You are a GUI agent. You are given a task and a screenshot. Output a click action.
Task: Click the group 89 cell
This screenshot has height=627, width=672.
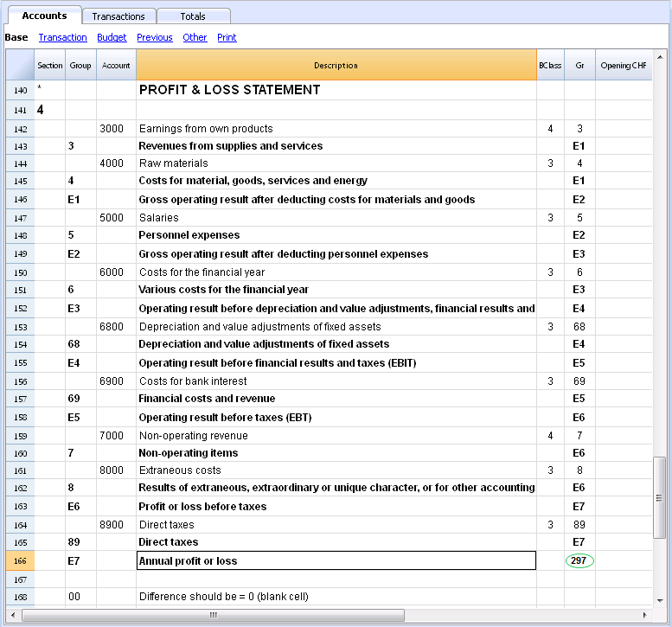tap(80, 542)
